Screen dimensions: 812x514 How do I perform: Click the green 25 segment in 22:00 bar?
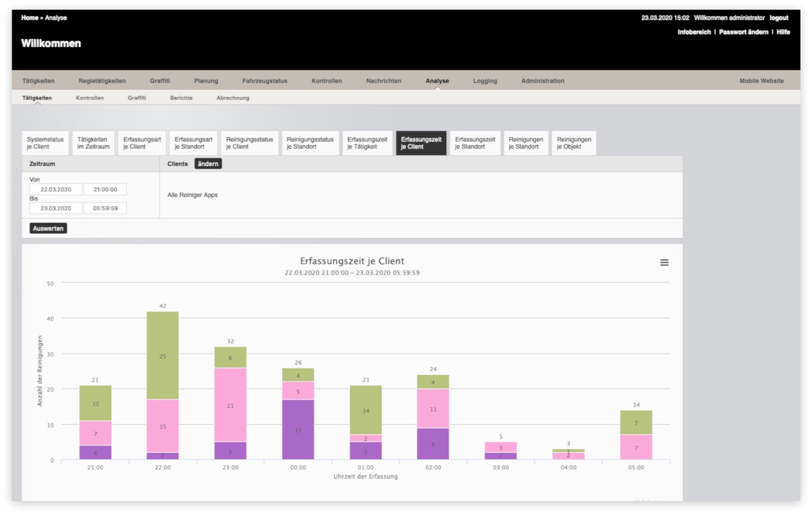click(x=162, y=356)
